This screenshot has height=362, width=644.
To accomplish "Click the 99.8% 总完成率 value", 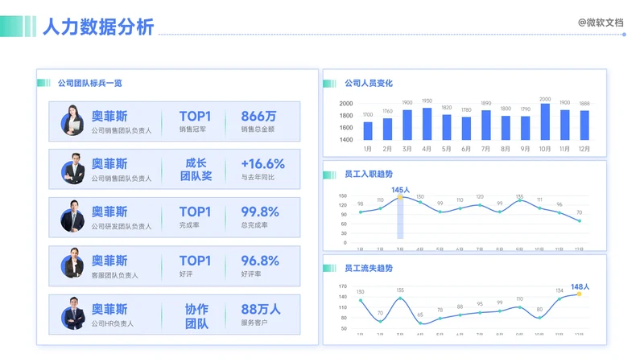I will click(260, 212).
